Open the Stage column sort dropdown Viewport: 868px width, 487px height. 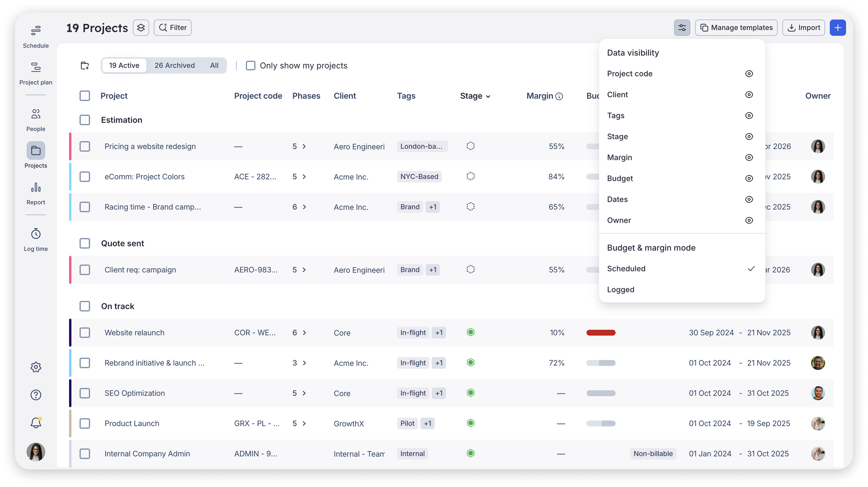click(x=488, y=96)
